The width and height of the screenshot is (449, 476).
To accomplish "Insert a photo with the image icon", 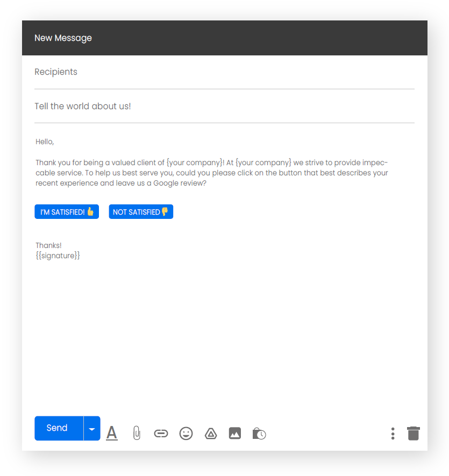I will pos(235,433).
